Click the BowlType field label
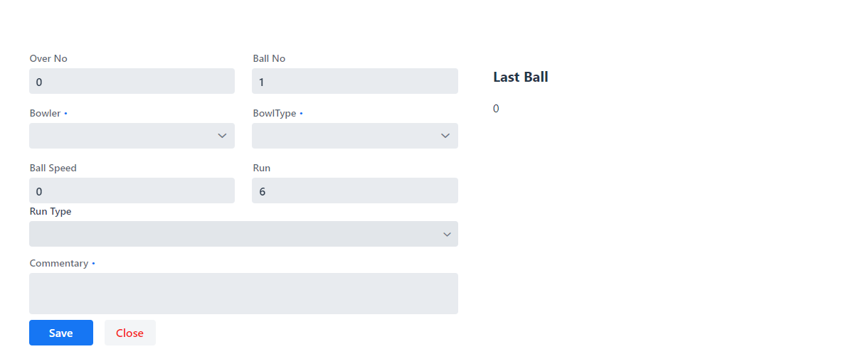The height and width of the screenshot is (354, 868). pos(275,113)
